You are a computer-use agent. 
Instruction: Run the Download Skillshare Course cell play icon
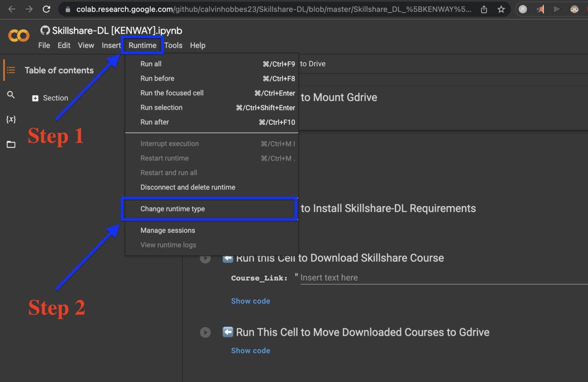(205, 258)
